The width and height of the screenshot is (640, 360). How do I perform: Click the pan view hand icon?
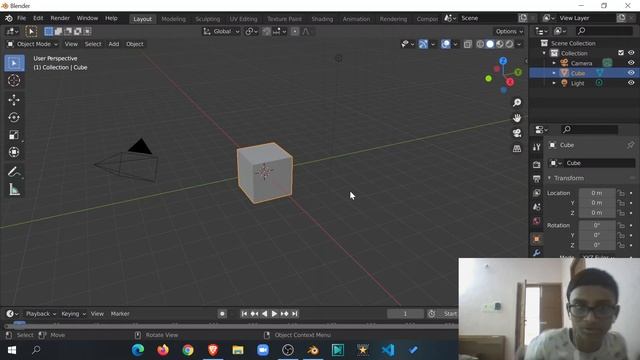(x=517, y=118)
